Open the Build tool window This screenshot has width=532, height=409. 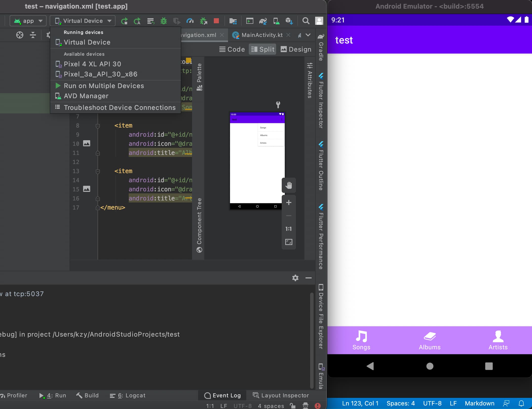coord(87,395)
